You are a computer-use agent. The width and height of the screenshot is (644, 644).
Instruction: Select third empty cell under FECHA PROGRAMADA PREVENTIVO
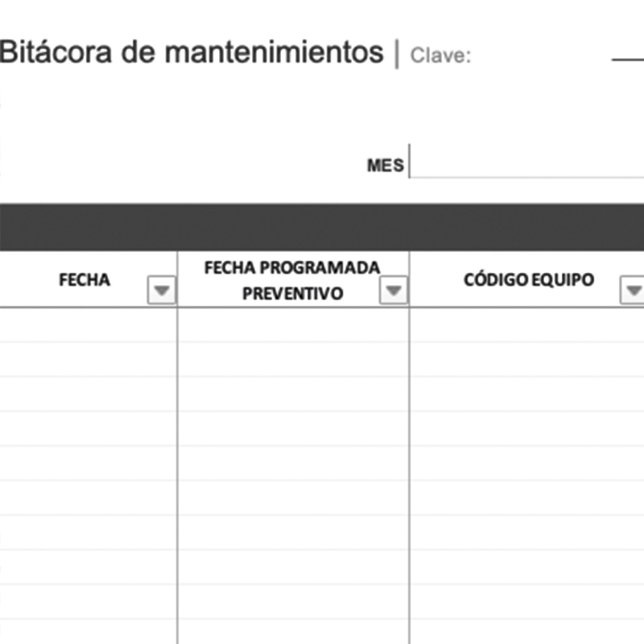(293, 394)
